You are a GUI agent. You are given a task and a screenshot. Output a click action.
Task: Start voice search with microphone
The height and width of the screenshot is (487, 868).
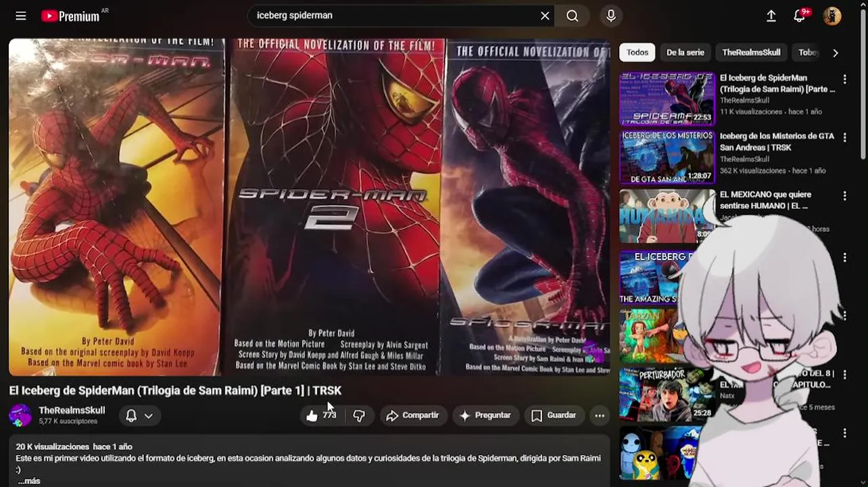pos(611,16)
